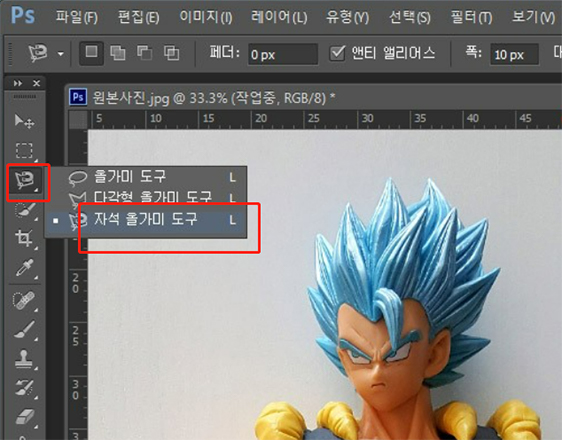562x440 pixels.
Task: Choose 자석 올가미 도구 from flyout
Action: (x=146, y=220)
